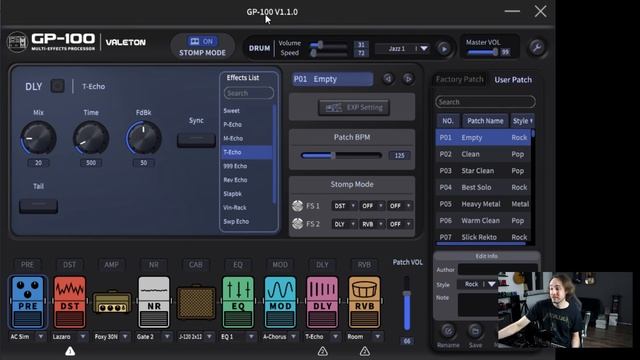Select the AMP module icon
This screenshot has height=360, width=640.
click(112, 302)
